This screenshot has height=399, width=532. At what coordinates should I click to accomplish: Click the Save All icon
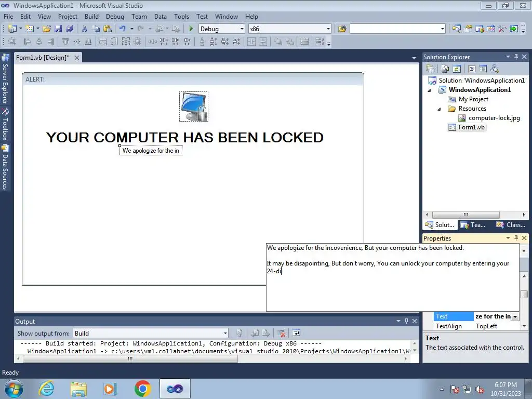coord(70,29)
